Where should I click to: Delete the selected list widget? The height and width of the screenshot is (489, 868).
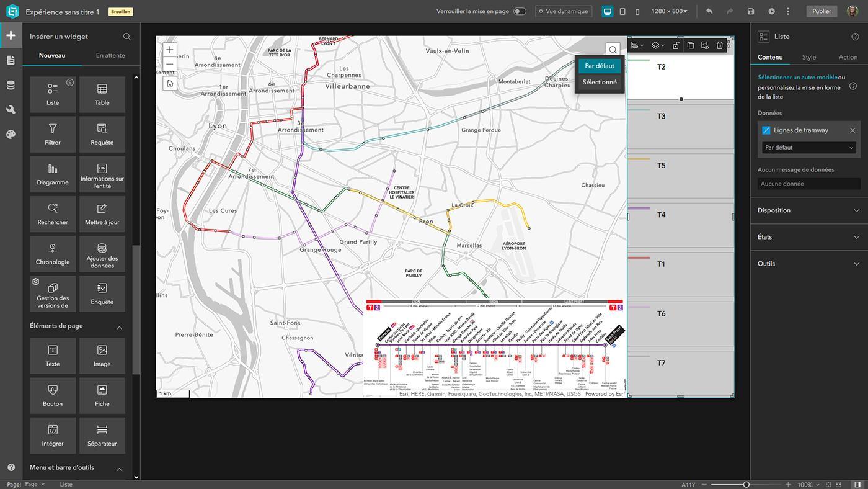(719, 45)
